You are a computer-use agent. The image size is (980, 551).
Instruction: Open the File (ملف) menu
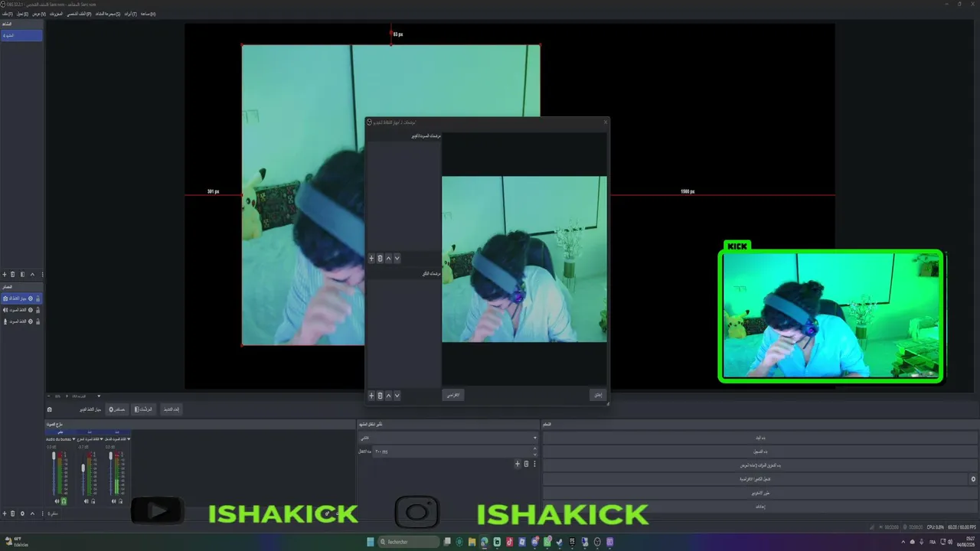(8, 14)
